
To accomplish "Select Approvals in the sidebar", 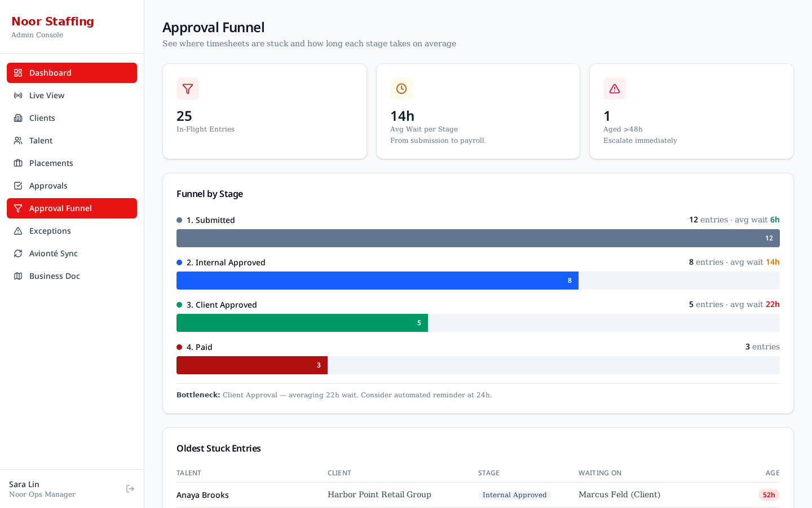I will pyautogui.click(x=72, y=186).
